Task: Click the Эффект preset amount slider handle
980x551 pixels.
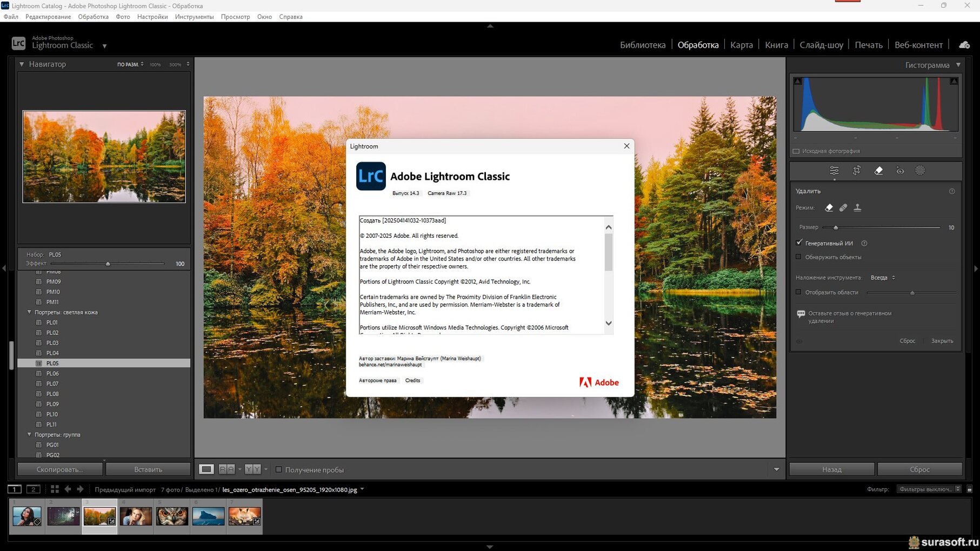Action: [108, 264]
